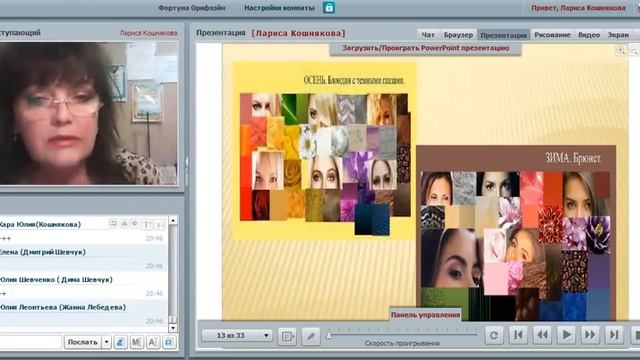Click the speaker webcam video
This screenshot has height=360, width=640.
point(89,113)
